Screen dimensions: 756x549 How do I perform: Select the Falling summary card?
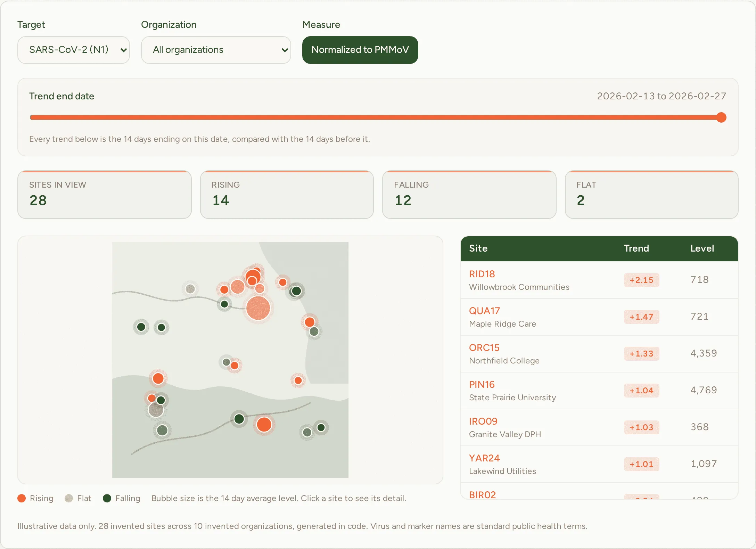(469, 195)
